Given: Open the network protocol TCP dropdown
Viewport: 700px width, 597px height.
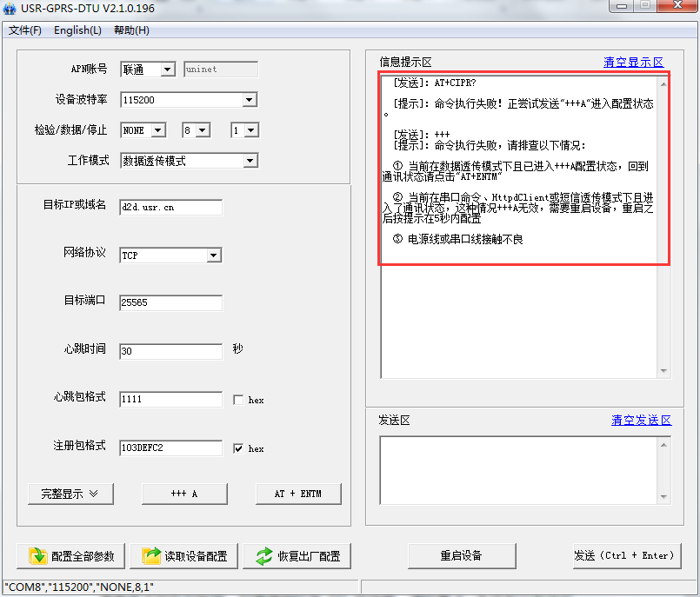Looking at the screenshot, I should click(x=212, y=255).
